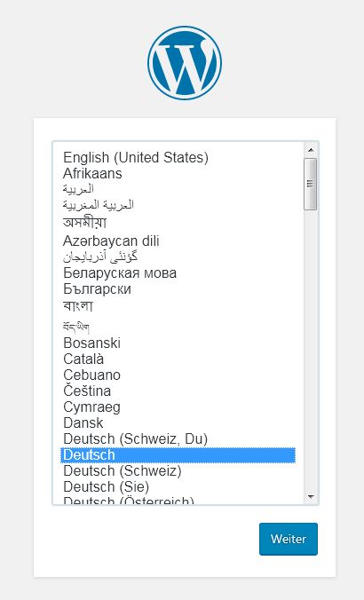364x600 pixels.
Task: Pick Български from the list
Action: click(x=98, y=288)
